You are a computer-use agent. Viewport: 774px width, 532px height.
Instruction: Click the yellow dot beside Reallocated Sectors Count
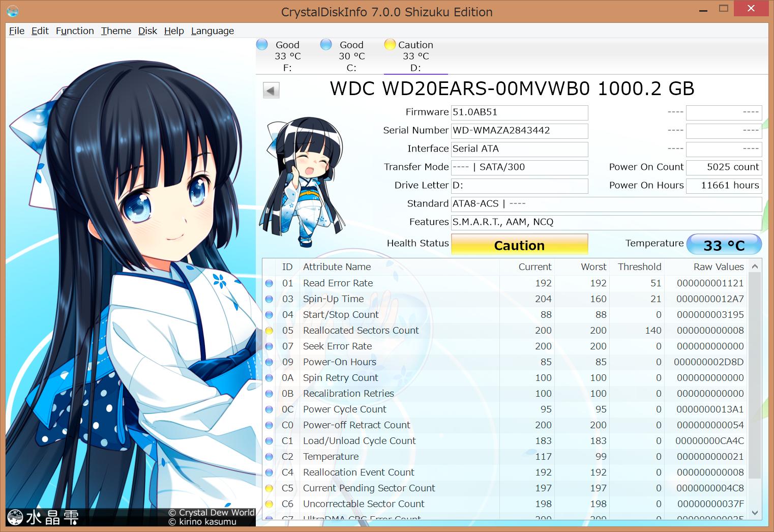point(269,331)
